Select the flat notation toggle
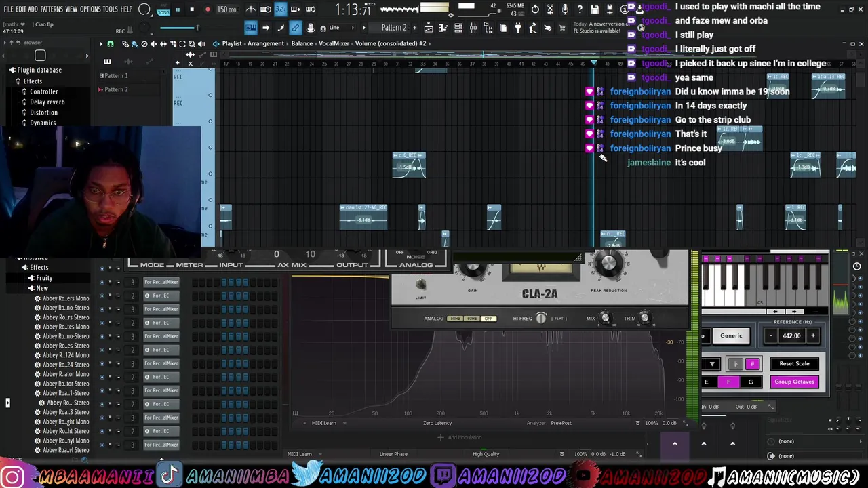 pos(736,364)
